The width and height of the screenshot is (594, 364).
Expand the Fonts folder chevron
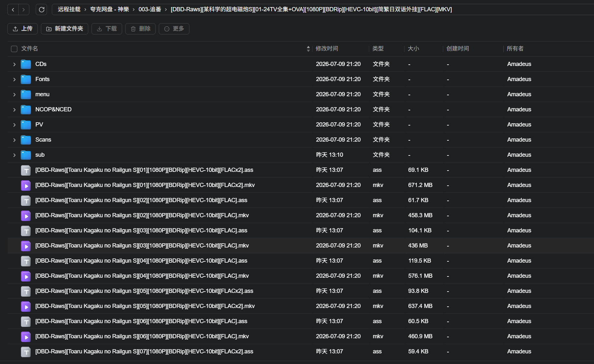coord(14,79)
